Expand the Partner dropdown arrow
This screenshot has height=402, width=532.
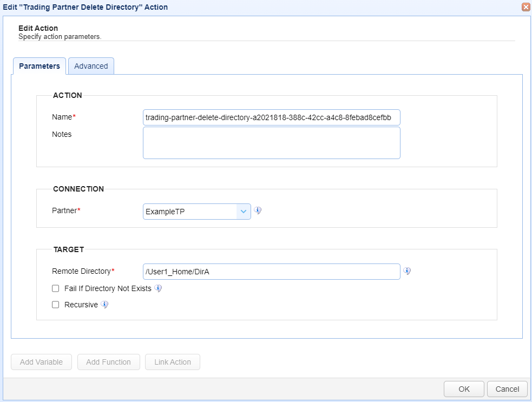[x=243, y=212]
